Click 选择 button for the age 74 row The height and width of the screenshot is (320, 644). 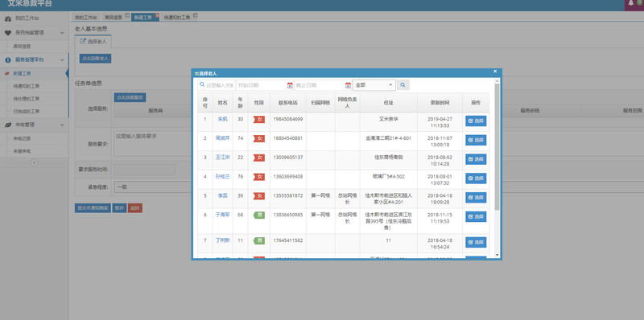(x=476, y=141)
